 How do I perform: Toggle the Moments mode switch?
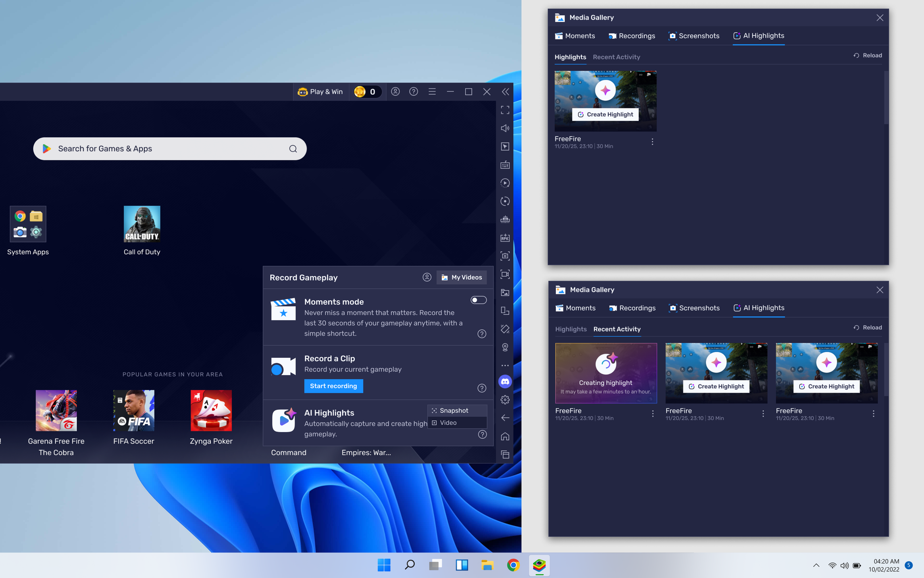click(x=478, y=300)
